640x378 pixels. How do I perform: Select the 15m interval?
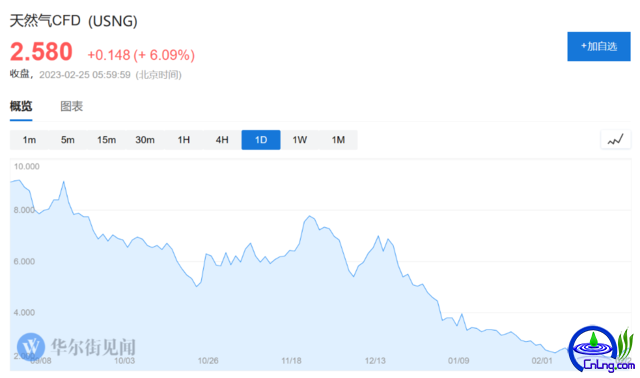pos(106,140)
